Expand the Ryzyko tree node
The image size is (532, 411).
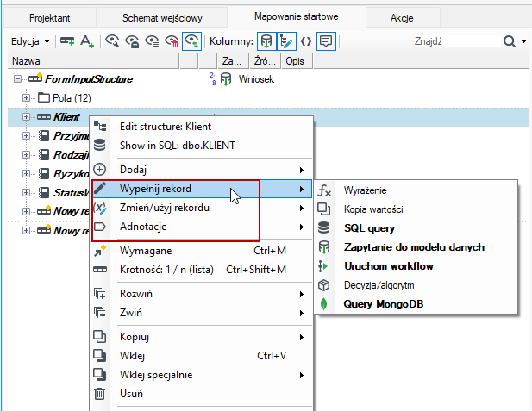pyautogui.click(x=26, y=174)
